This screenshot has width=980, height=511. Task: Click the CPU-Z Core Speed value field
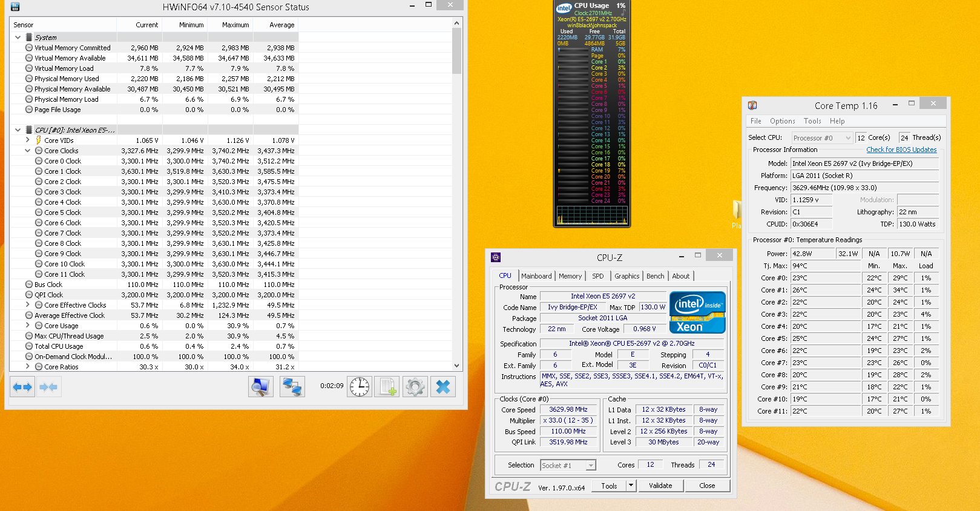568,410
